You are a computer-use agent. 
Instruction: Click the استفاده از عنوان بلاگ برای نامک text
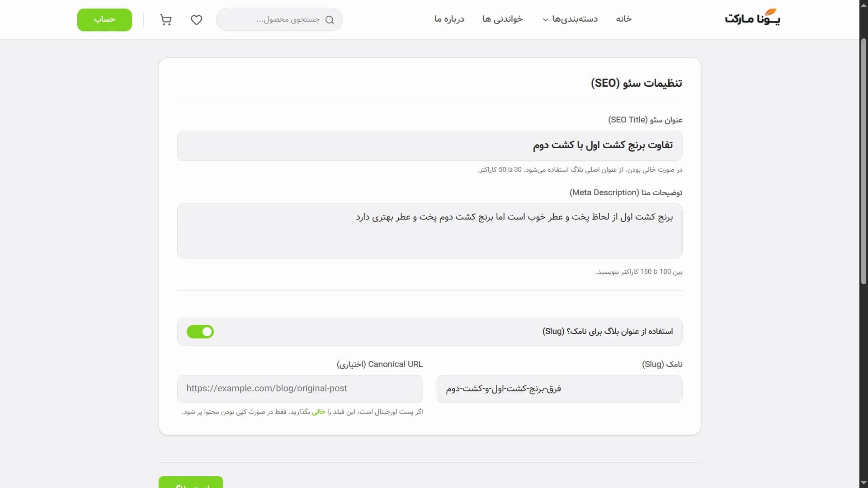tap(608, 332)
